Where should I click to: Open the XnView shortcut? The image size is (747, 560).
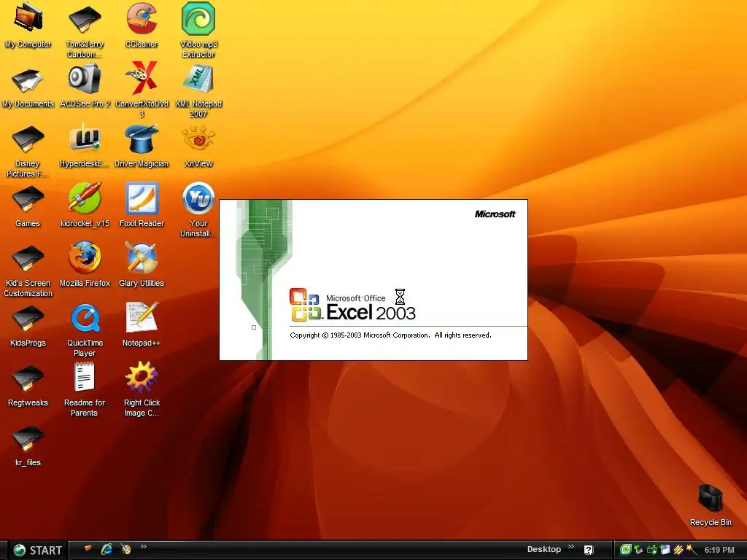(198, 145)
